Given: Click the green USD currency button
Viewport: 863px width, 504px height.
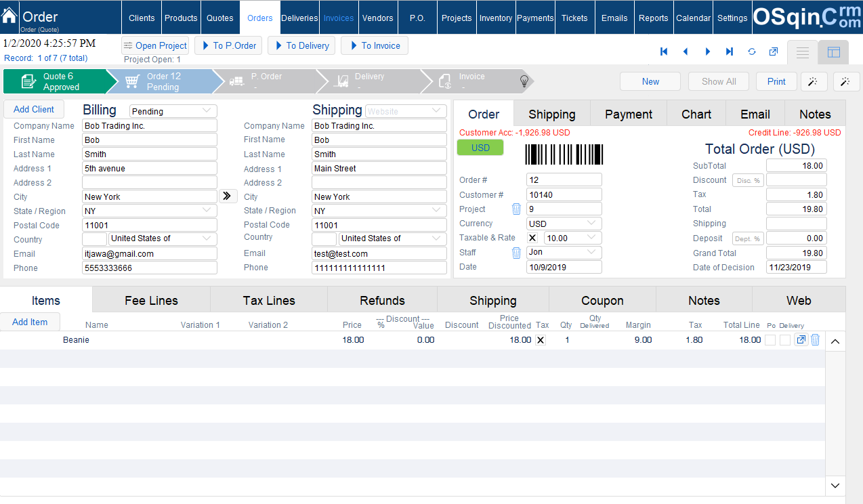Looking at the screenshot, I should [x=480, y=148].
